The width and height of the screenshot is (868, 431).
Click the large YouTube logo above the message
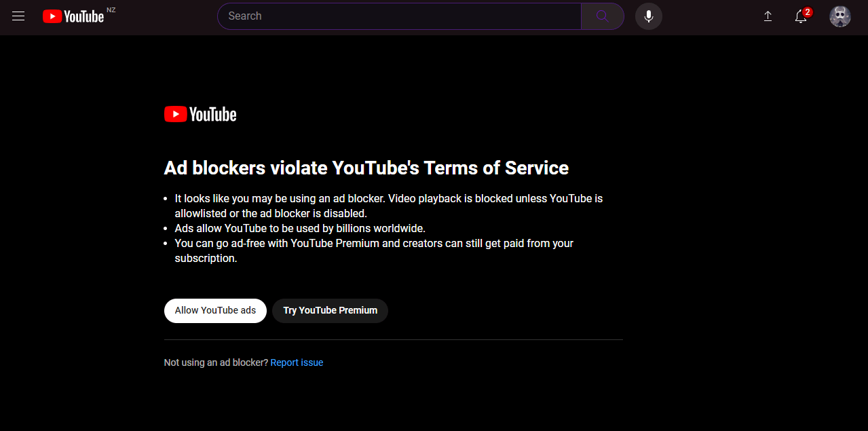pos(200,114)
